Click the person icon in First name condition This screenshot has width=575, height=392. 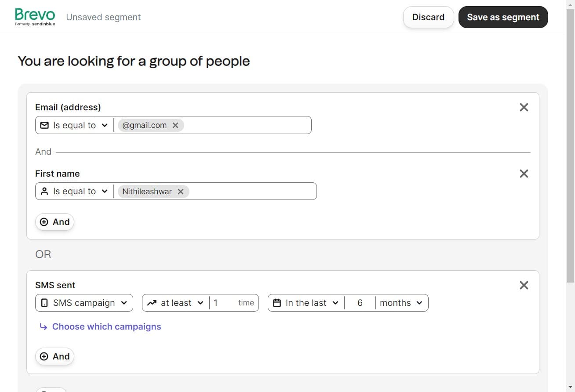(x=44, y=191)
